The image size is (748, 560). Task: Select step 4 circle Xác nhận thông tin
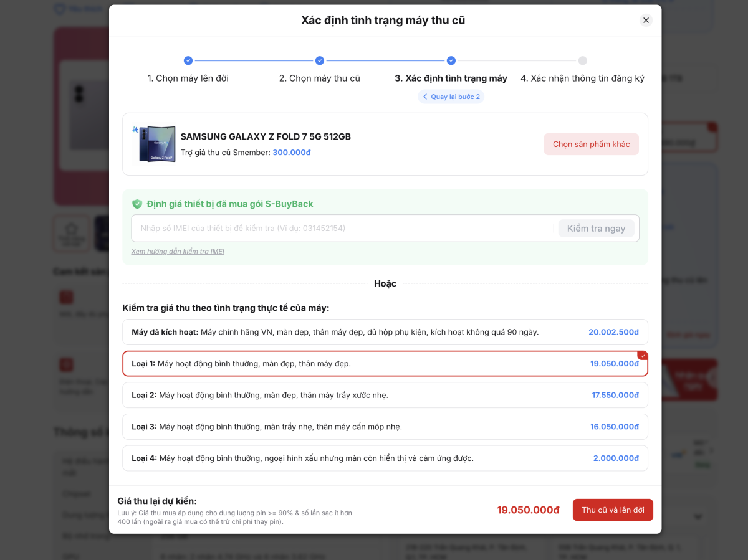(x=583, y=60)
